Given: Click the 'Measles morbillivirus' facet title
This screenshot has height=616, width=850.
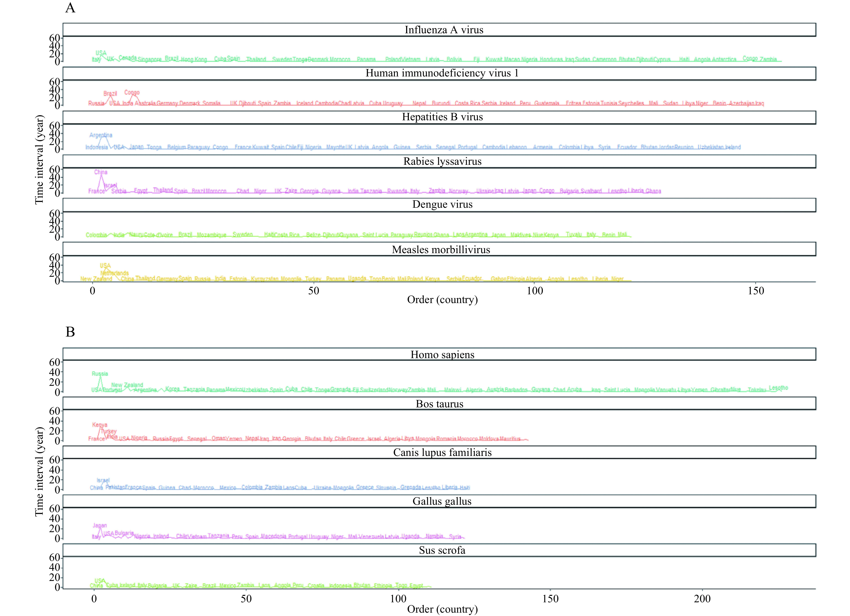Looking at the screenshot, I should 441,250.
